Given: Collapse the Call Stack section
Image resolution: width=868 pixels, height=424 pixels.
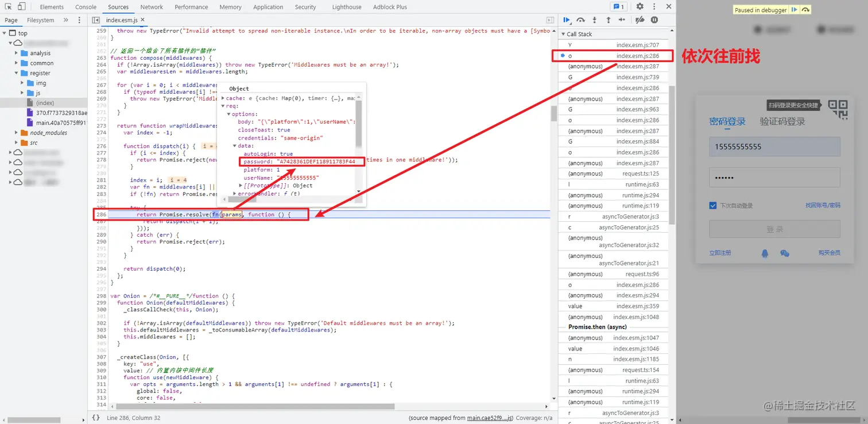Looking at the screenshot, I should click(563, 34).
